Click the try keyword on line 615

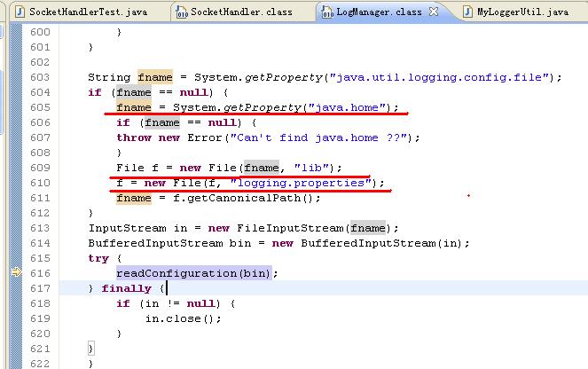point(98,258)
